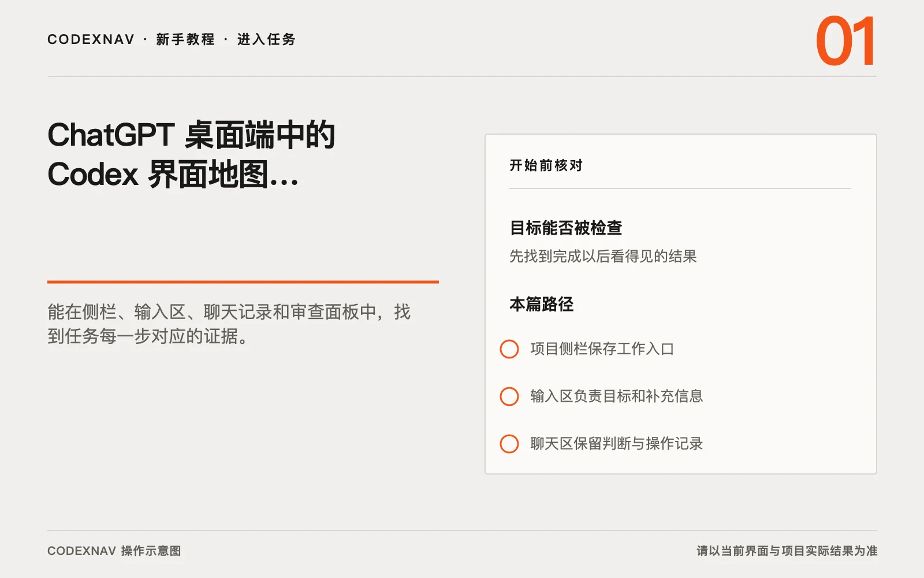Click the large orange 01 number

coord(845,42)
